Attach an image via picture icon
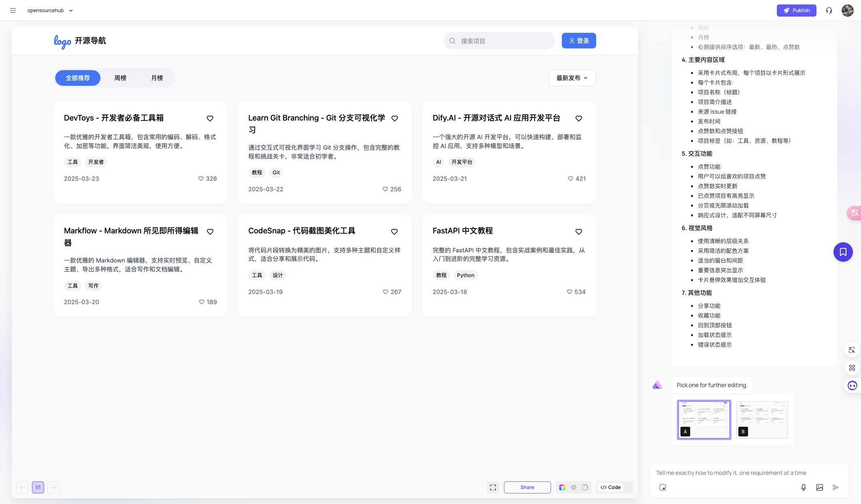Screen dimensions: 861x504 tap(820, 487)
